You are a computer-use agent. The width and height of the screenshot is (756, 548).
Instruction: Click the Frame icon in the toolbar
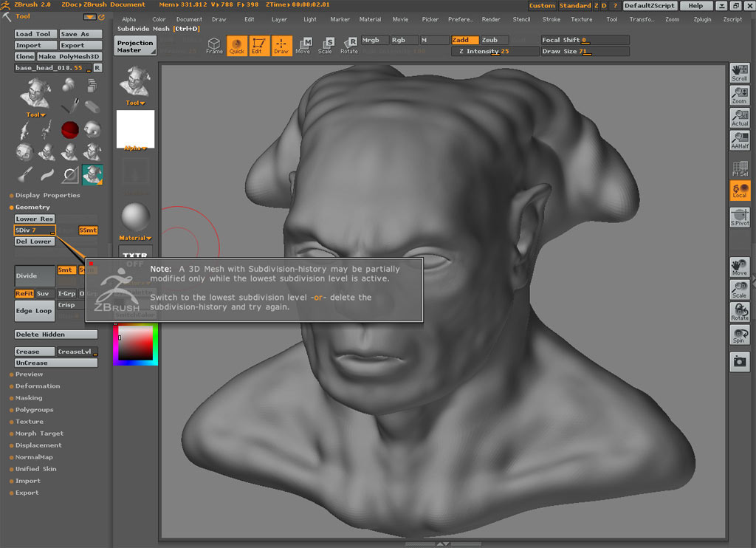point(214,46)
